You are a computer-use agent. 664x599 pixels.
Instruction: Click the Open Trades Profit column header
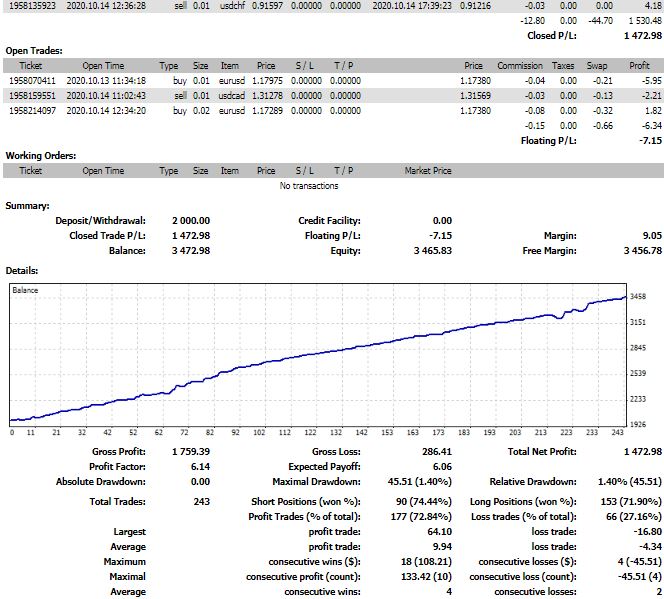tap(639, 66)
